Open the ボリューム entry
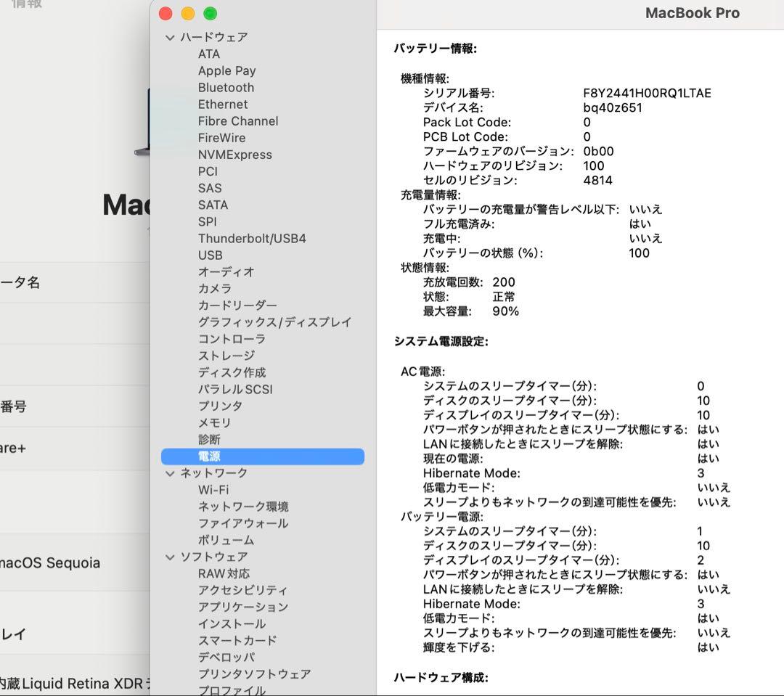784x696 pixels. (x=226, y=541)
